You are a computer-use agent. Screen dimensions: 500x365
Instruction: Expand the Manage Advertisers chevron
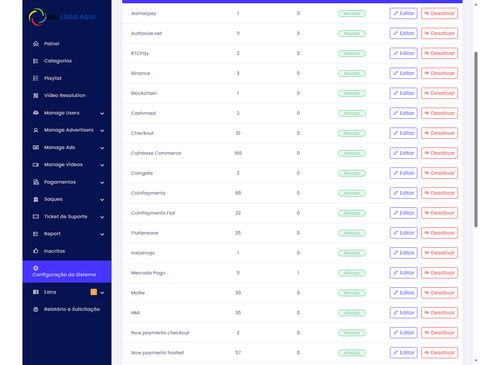102,131
